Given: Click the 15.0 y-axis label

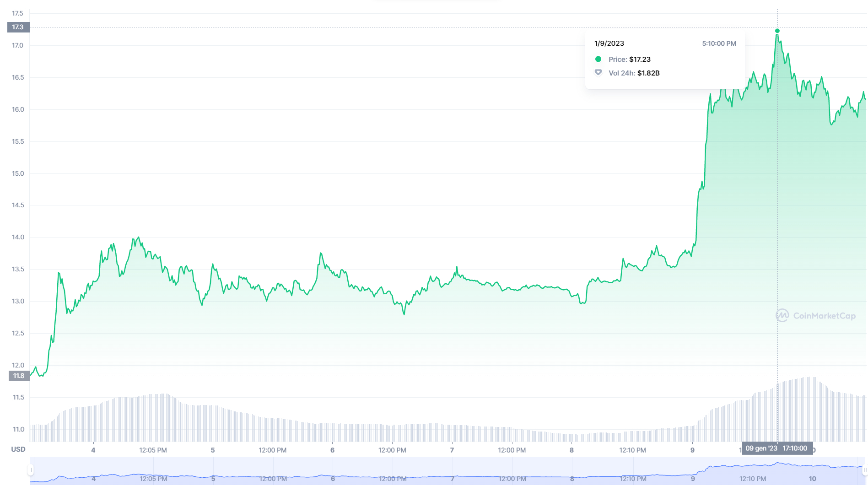Looking at the screenshot, I should coord(18,173).
